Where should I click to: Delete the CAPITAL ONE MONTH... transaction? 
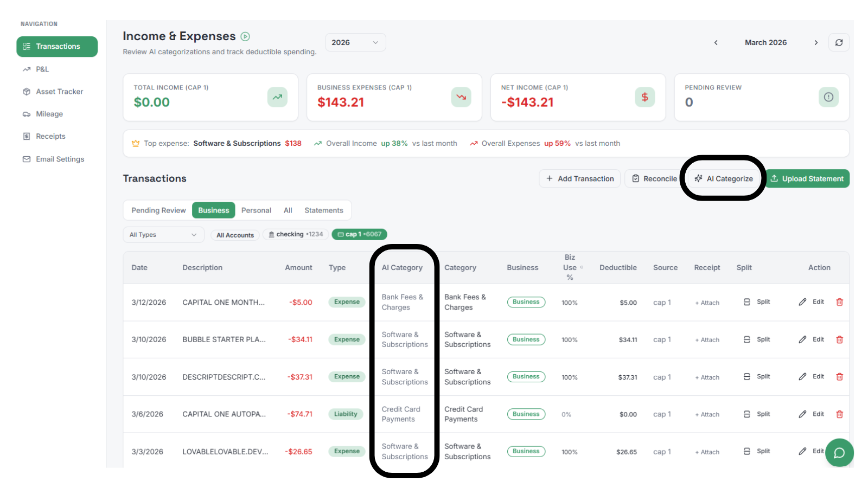[839, 302]
